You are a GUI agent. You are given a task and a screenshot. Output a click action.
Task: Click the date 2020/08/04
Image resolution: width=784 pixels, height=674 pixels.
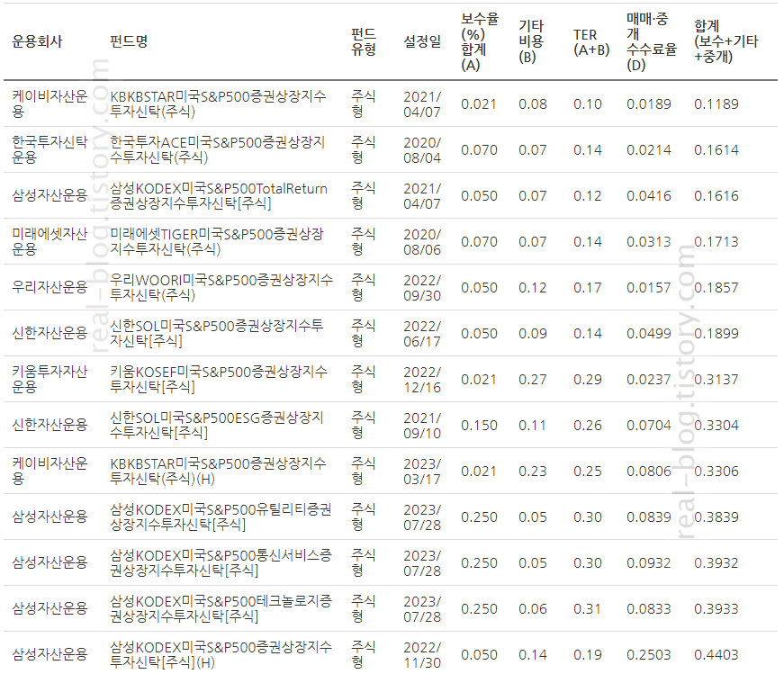coord(422,150)
